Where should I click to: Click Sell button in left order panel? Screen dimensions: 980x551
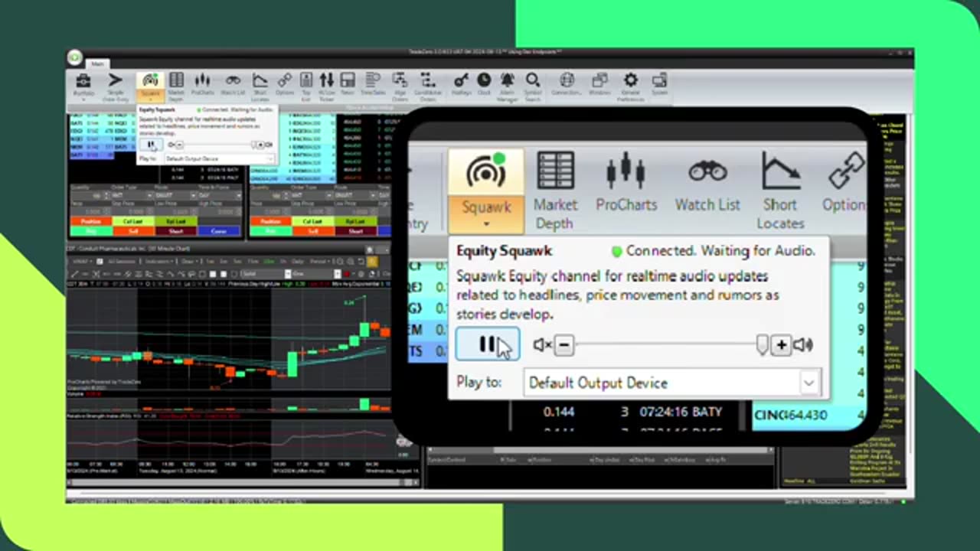133,231
